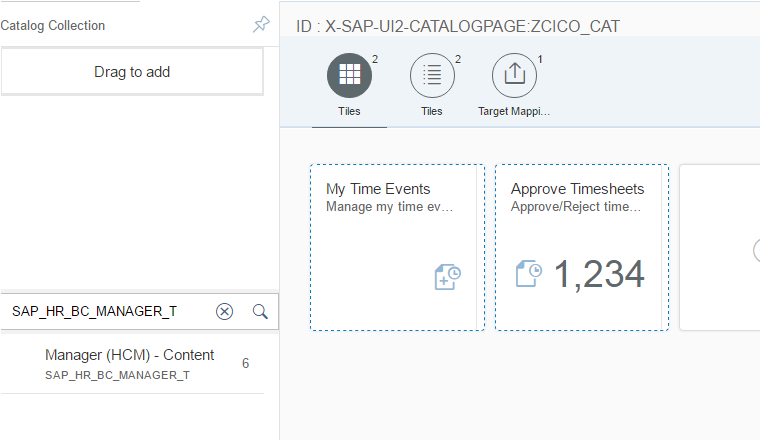Click the 1,234 counter on Approve Timesheets

click(x=599, y=275)
